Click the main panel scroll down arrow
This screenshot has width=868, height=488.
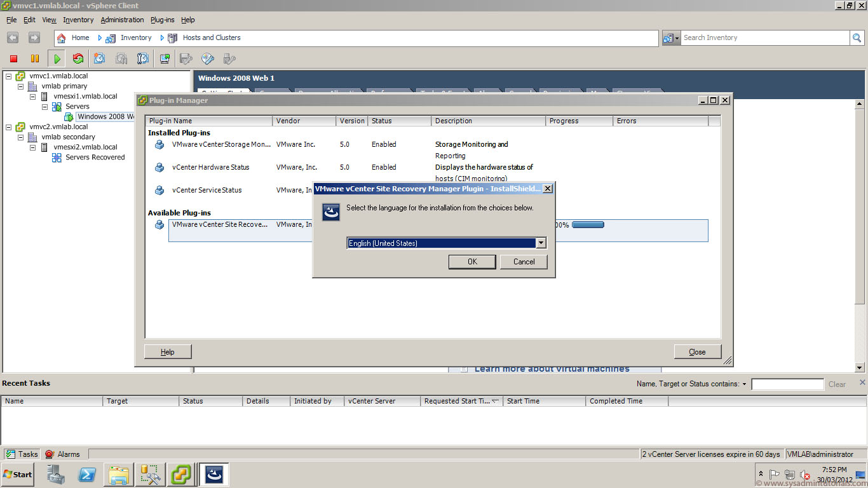(x=860, y=368)
